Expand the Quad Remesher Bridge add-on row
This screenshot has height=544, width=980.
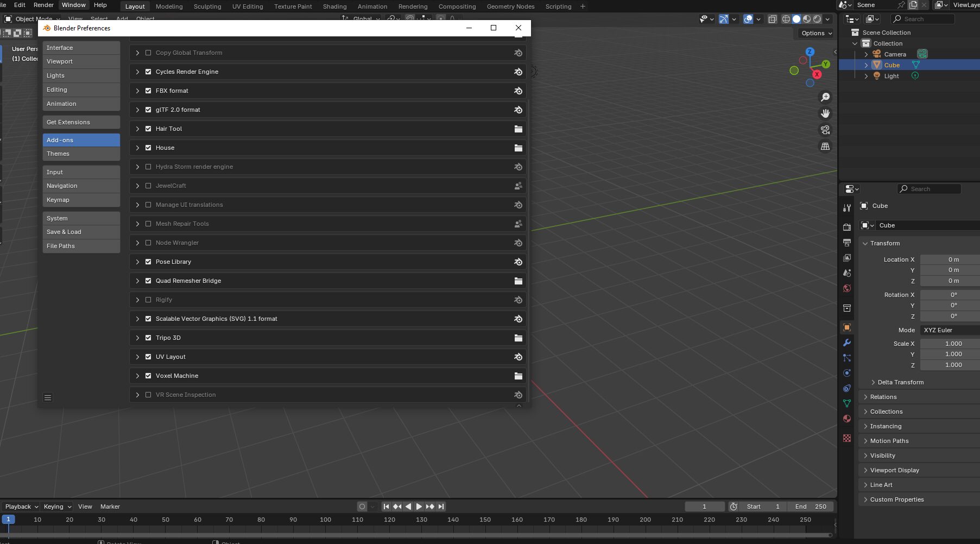tap(137, 281)
